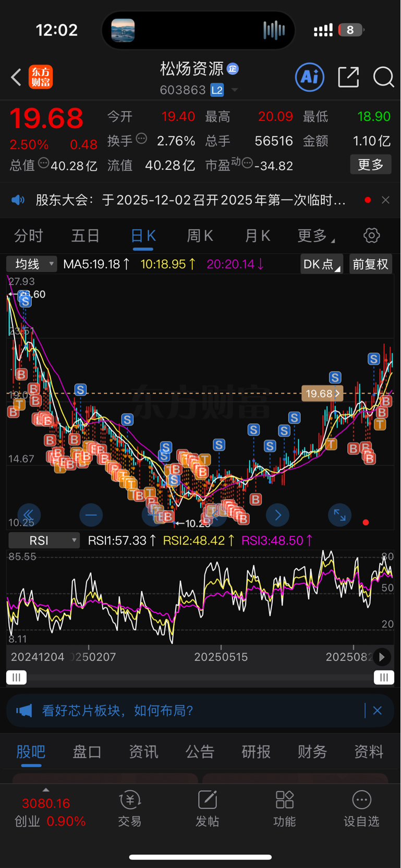Viewport: 401px width, 868px height.
Task: Tap the 12:02 status bar clock
Action: pyautogui.click(x=57, y=30)
